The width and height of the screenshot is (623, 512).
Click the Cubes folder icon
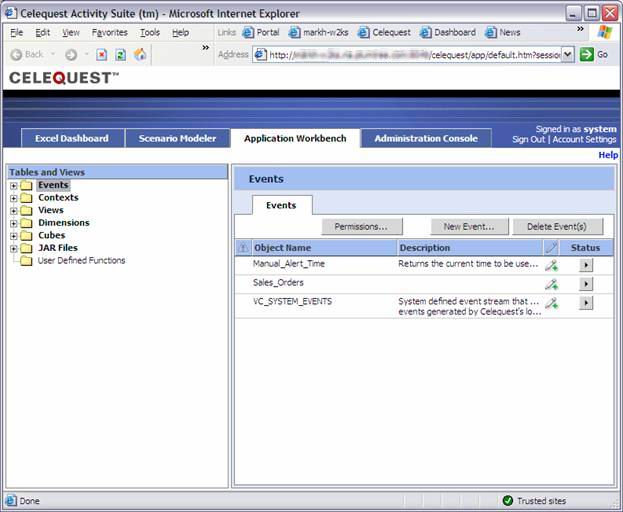pos(26,236)
